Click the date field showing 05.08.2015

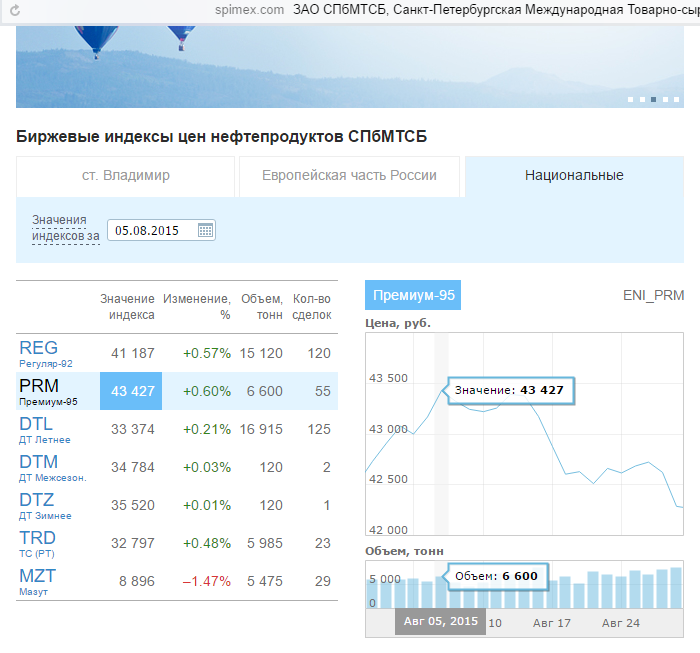(x=152, y=230)
